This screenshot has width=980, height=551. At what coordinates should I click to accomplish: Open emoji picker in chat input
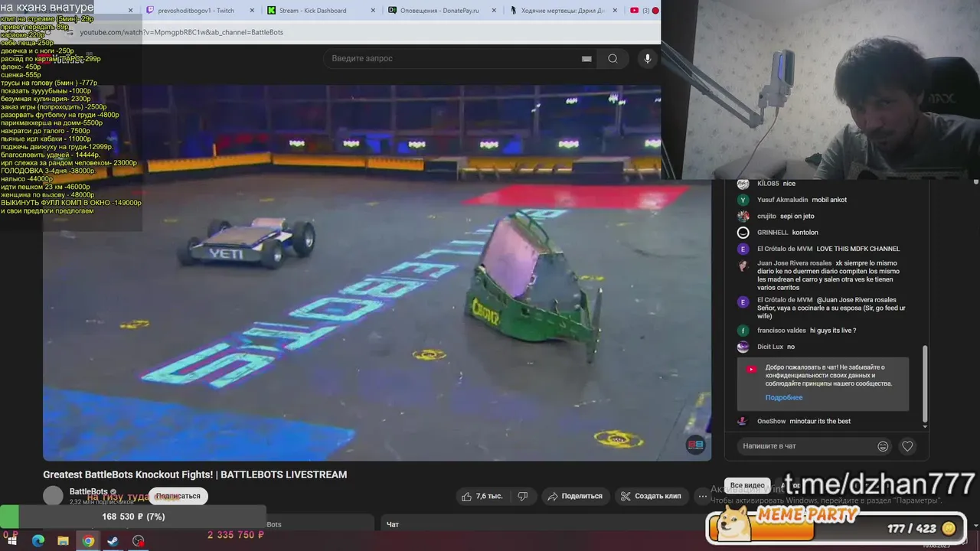[883, 446]
